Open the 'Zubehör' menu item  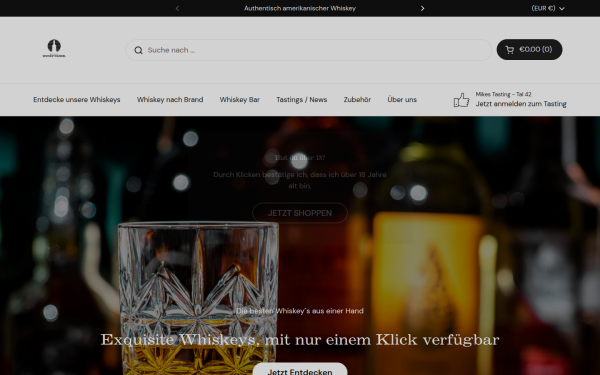(357, 99)
